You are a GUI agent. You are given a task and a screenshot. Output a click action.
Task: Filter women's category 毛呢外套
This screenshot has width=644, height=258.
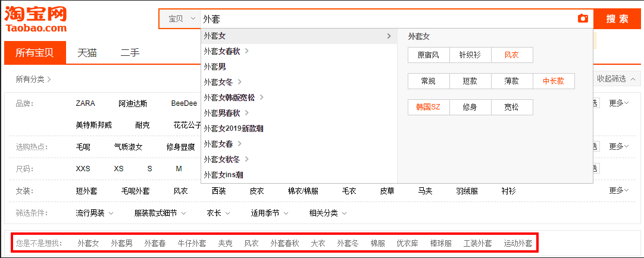136,191
